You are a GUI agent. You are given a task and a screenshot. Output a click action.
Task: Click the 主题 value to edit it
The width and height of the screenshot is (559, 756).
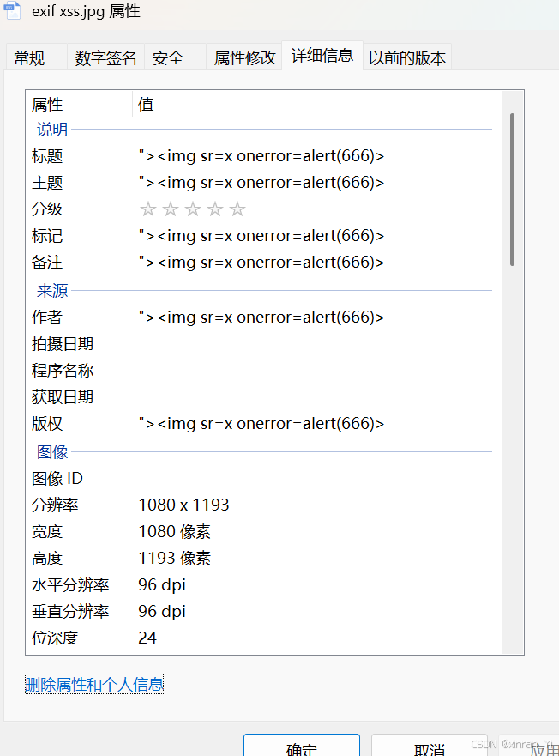coord(257,182)
